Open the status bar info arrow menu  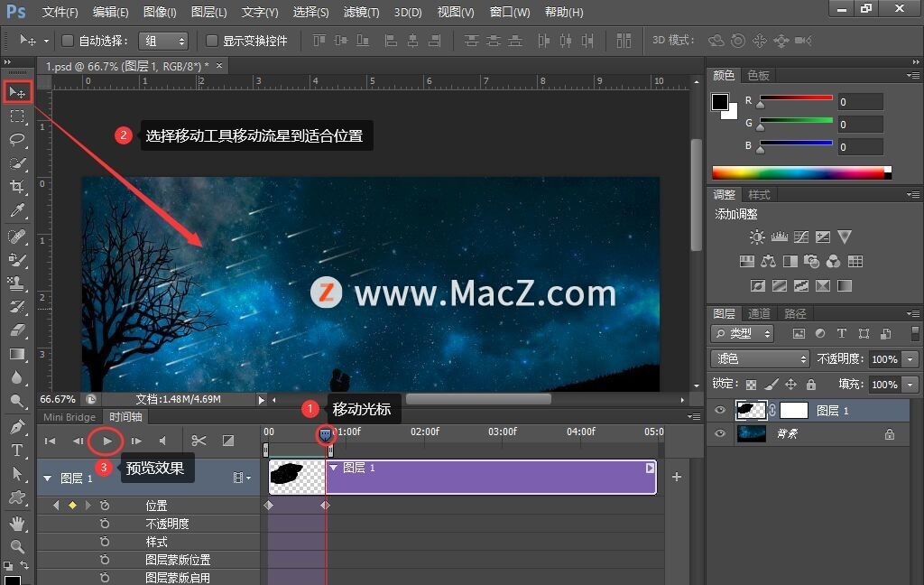click(x=261, y=400)
